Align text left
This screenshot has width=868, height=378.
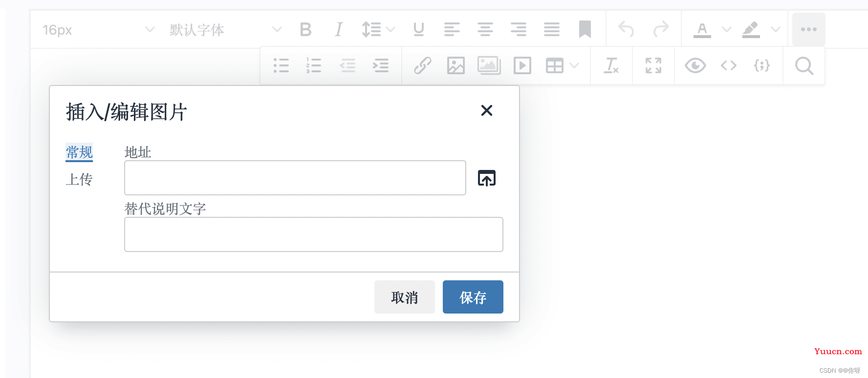(452, 30)
